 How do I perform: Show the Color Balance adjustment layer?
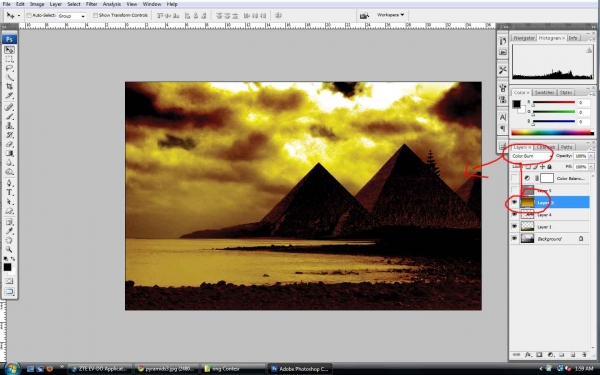tap(514, 178)
